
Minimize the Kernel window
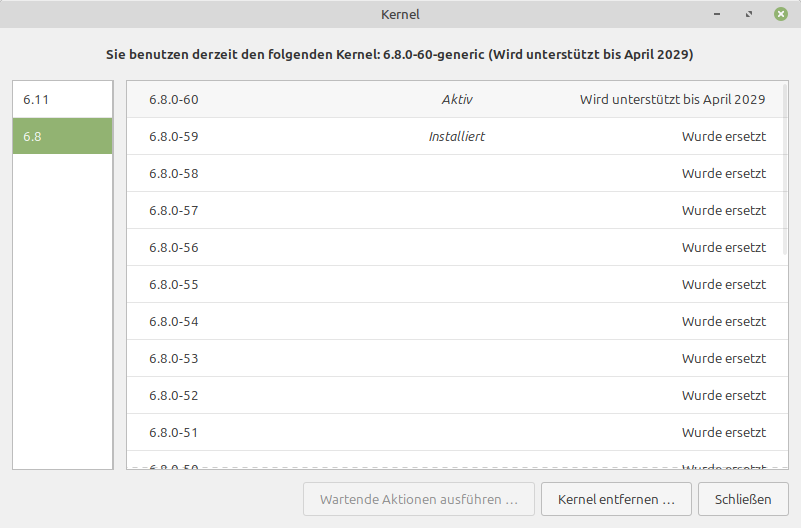click(x=718, y=14)
